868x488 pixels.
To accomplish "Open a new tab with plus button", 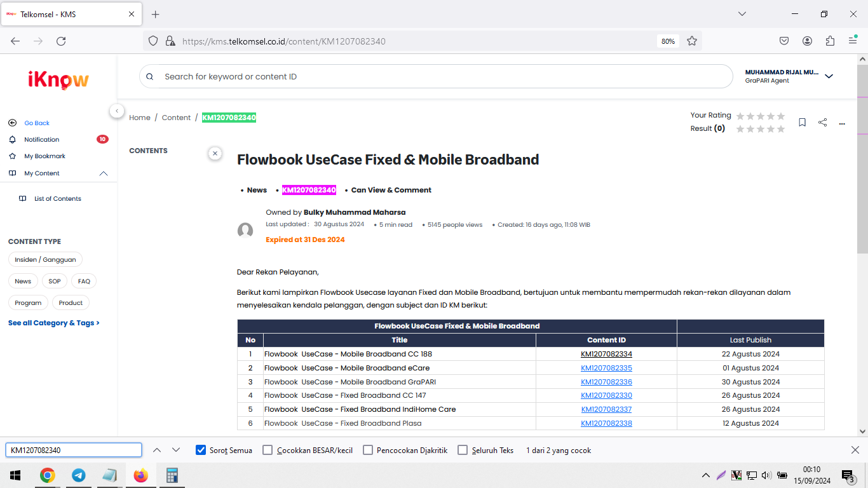I will (156, 14).
